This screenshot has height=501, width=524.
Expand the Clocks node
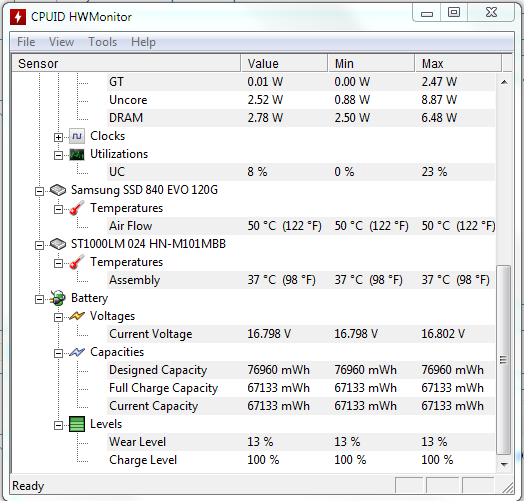coord(58,137)
